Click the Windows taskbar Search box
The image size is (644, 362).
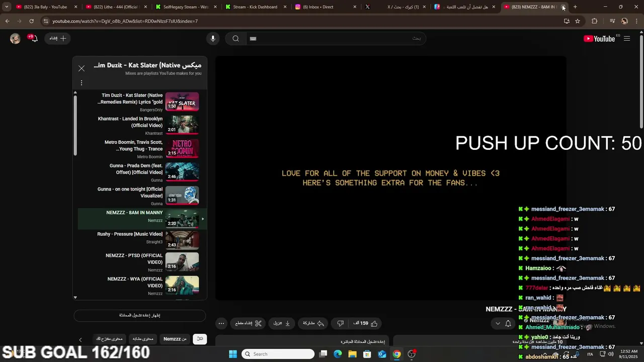tap(278, 354)
